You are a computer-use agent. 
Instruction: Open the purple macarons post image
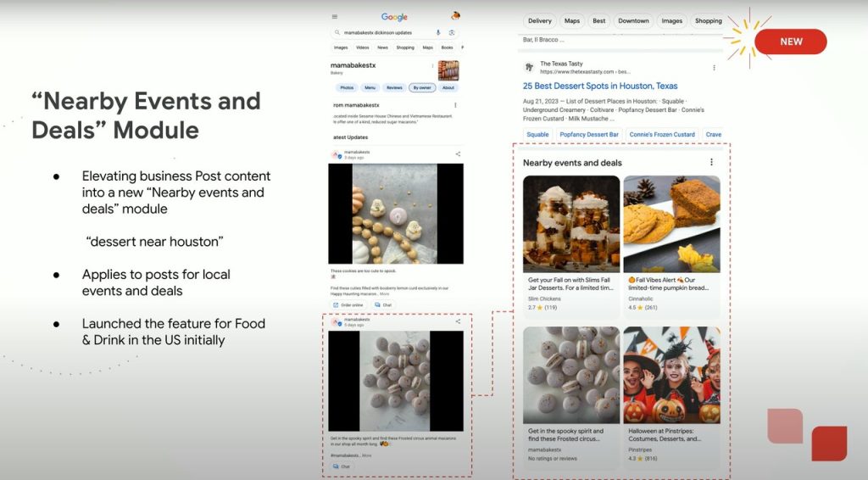396,382
